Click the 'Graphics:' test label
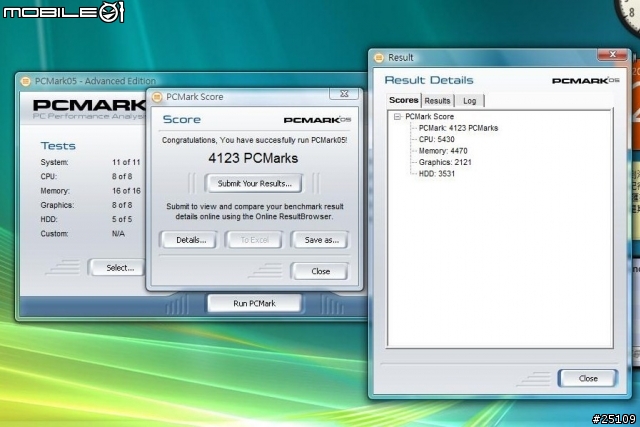The width and height of the screenshot is (640, 427). tap(57, 205)
